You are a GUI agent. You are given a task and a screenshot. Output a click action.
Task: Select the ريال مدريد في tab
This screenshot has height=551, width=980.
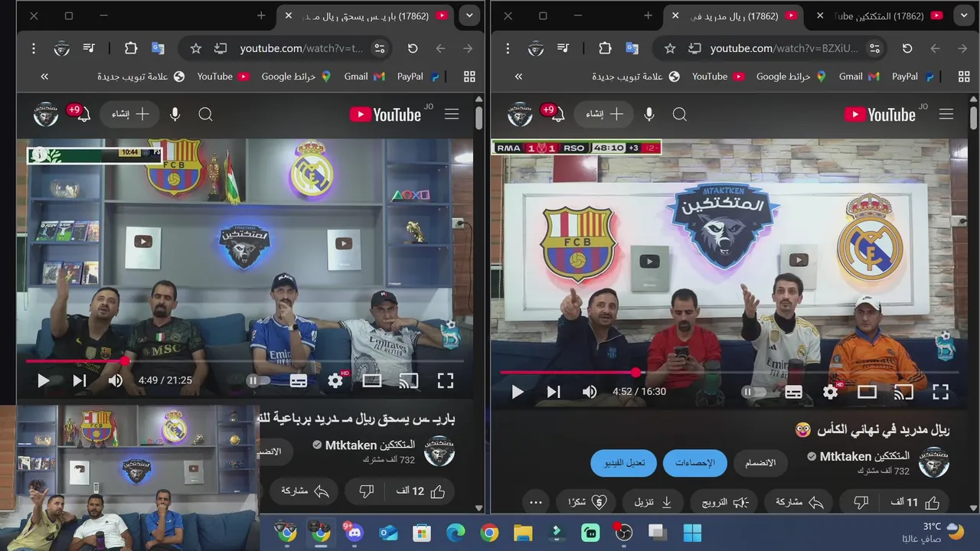[x=733, y=15]
